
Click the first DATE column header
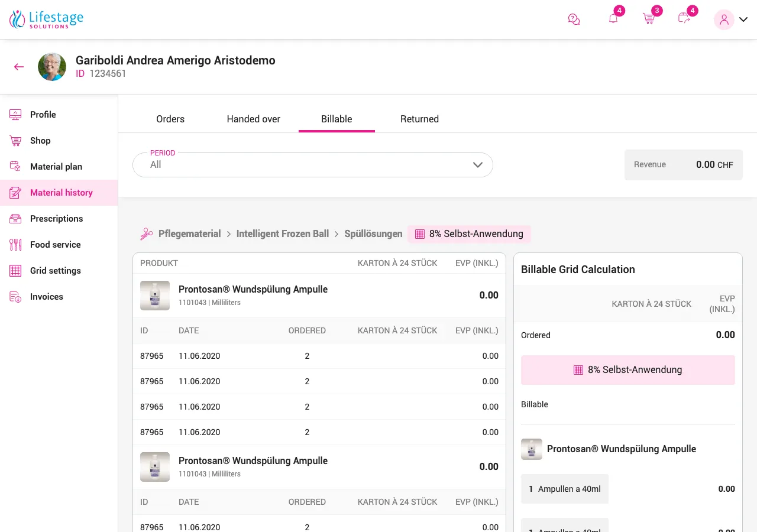pyautogui.click(x=189, y=330)
